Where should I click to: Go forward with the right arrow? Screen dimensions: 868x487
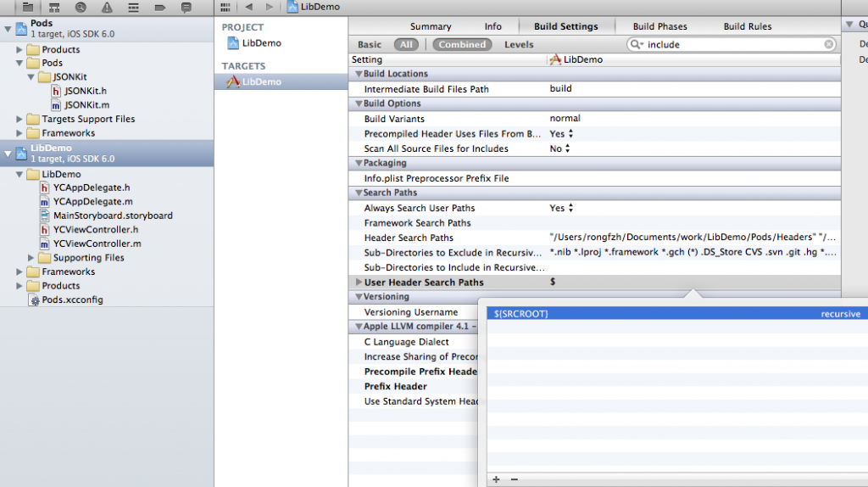point(269,7)
